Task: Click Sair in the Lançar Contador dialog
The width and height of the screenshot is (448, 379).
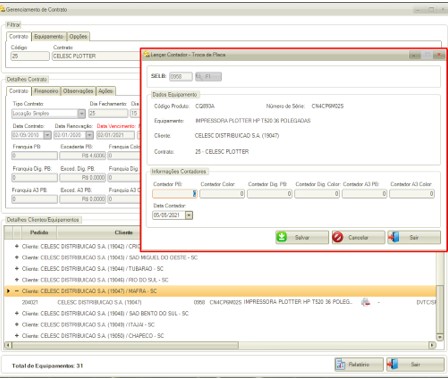Action: (x=414, y=237)
